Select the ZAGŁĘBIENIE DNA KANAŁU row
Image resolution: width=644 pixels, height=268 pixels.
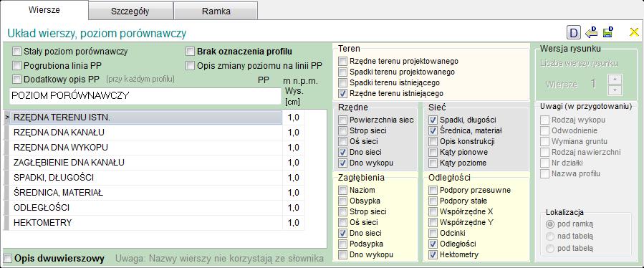[146, 163]
